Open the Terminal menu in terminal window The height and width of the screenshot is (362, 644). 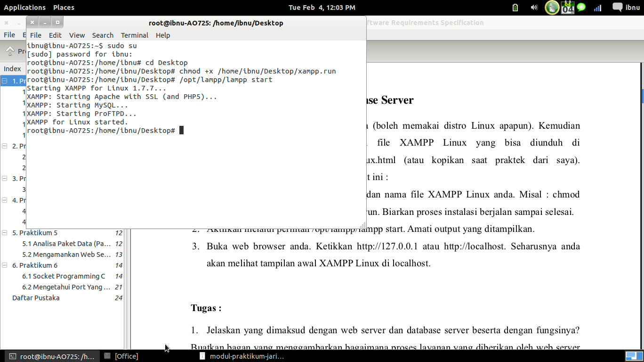click(135, 35)
